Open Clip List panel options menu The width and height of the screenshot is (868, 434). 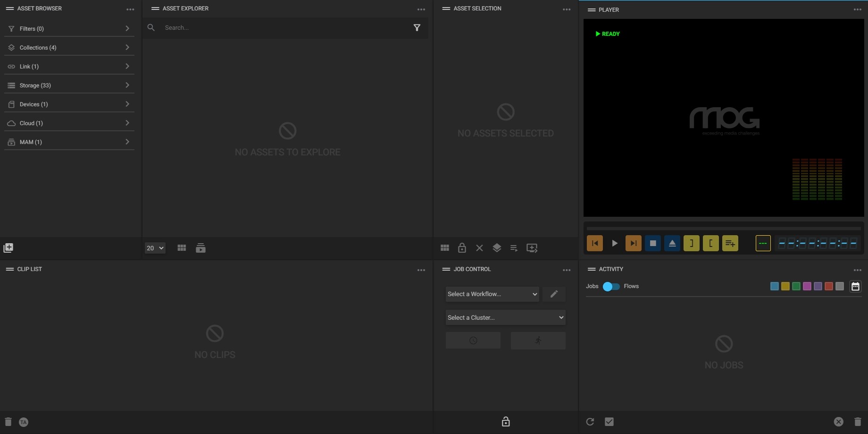click(x=421, y=270)
